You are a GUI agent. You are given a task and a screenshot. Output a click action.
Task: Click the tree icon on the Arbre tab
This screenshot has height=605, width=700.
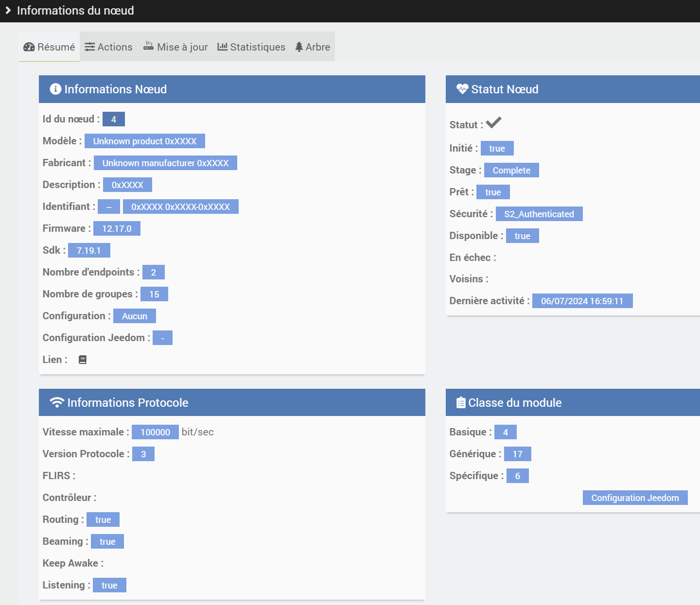point(299,47)
